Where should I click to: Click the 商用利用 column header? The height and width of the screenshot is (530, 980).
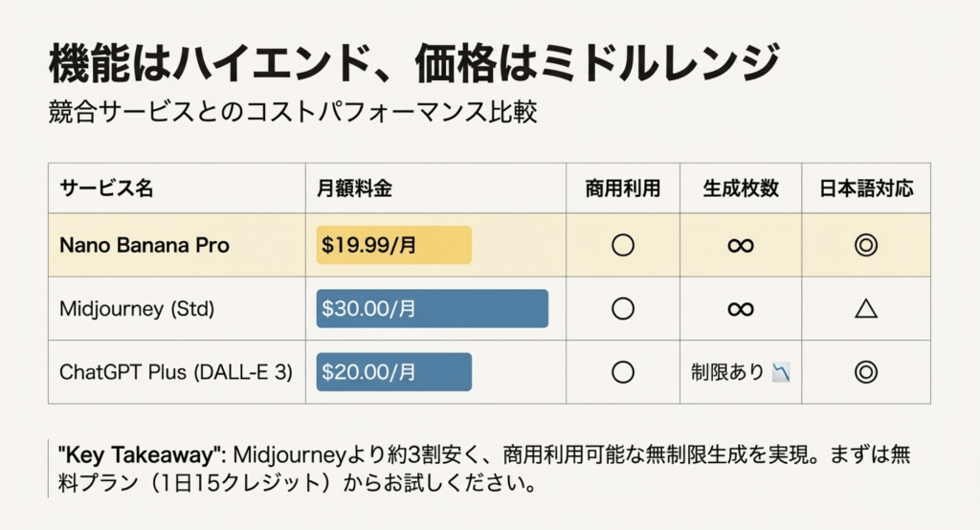click(623, 188)
